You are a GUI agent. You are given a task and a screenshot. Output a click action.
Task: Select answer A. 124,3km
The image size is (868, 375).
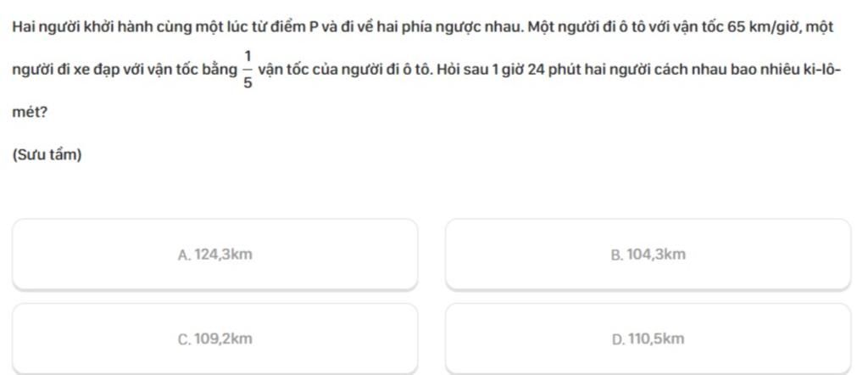coord(214,255)
